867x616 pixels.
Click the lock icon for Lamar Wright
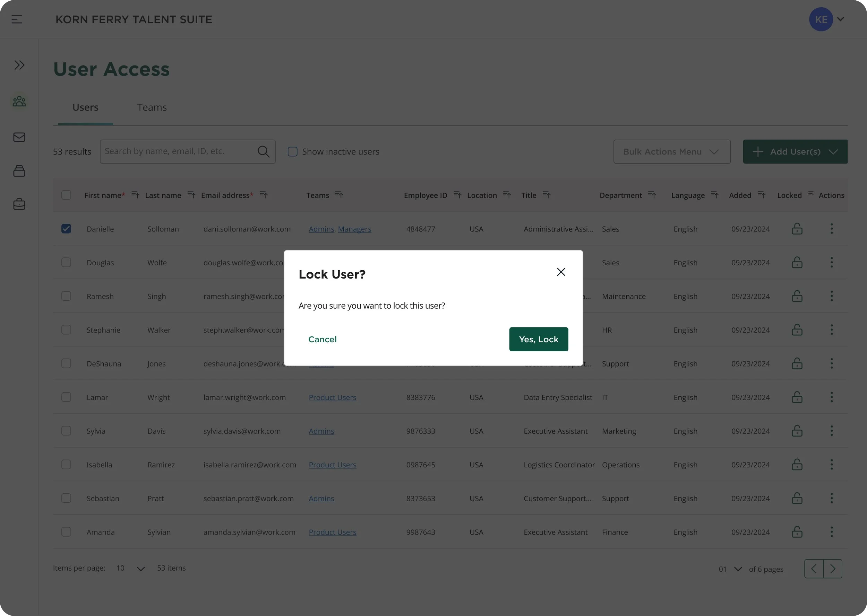(x=797, y=397)
